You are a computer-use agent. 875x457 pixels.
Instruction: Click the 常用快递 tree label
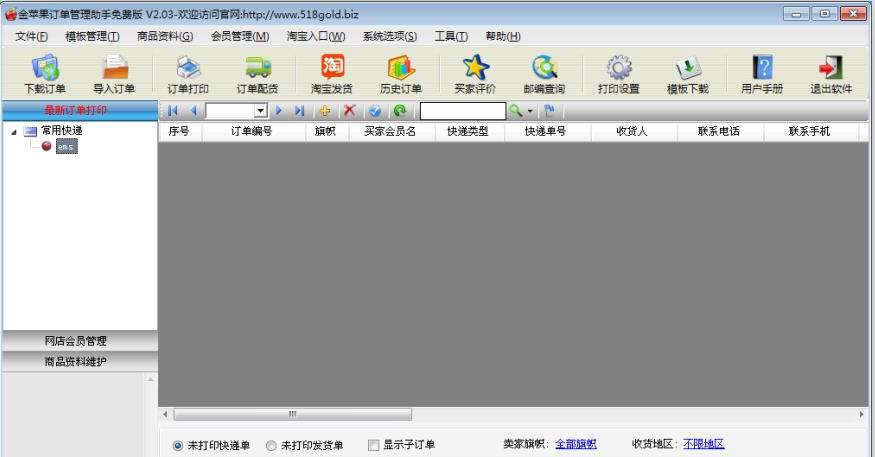tap(61, 131)
